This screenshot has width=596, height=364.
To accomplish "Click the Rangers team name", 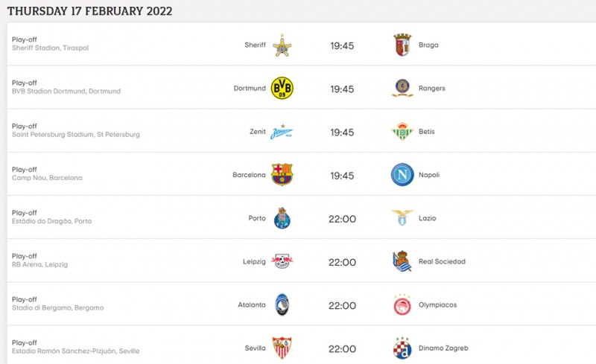I will tap(432, 88).
